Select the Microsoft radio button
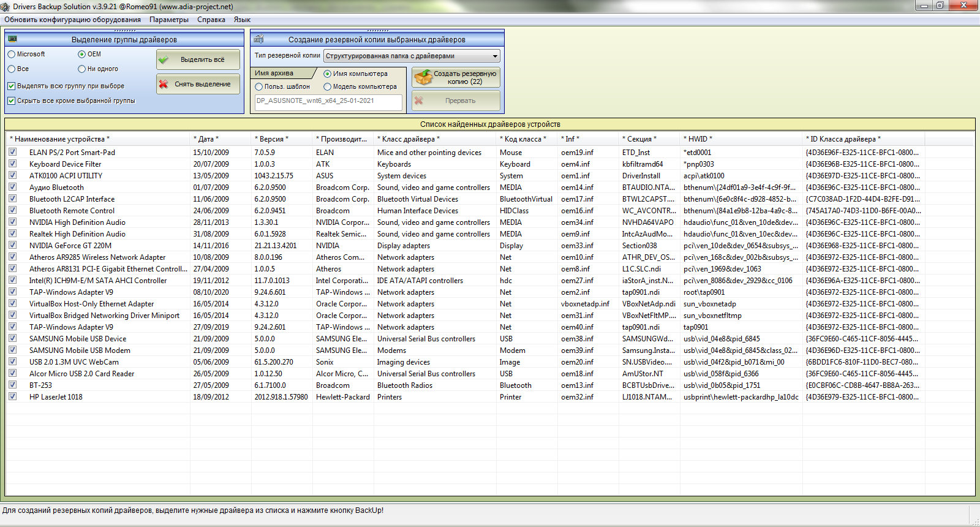The width and height of the screenshot is (980, 527). [12, 55]
